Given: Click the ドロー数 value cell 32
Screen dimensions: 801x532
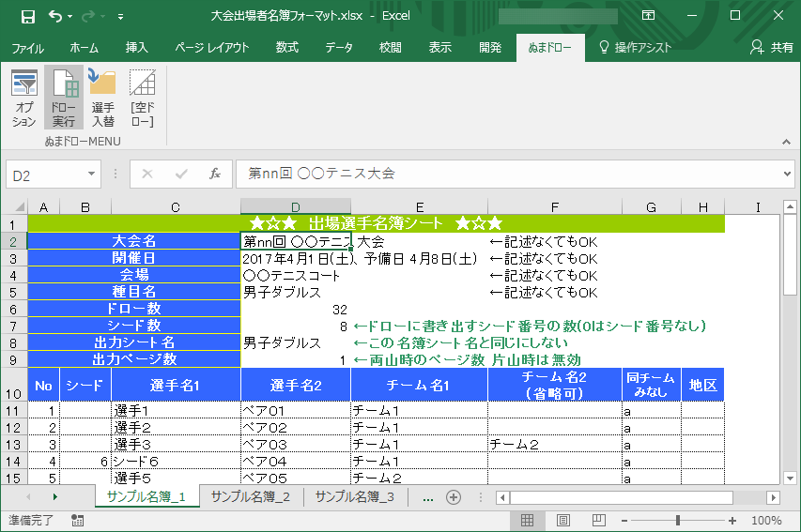Looking at the screenshot, I should (x=295, y=310).
